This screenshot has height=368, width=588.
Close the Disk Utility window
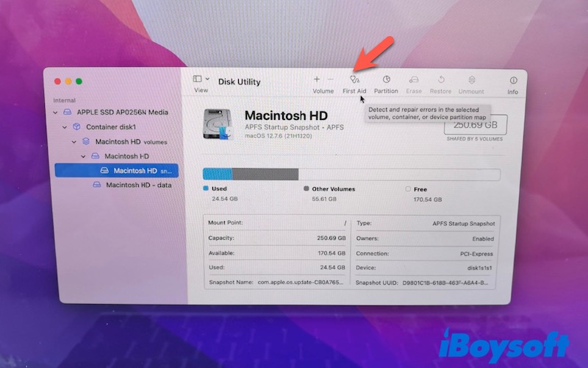pos(57,81)
